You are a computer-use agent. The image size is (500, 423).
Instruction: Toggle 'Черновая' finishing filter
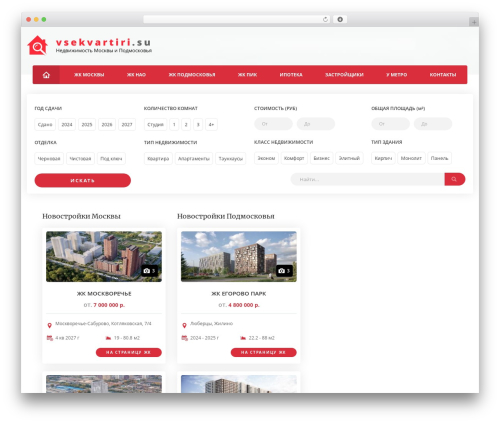[x=49, y=158]
